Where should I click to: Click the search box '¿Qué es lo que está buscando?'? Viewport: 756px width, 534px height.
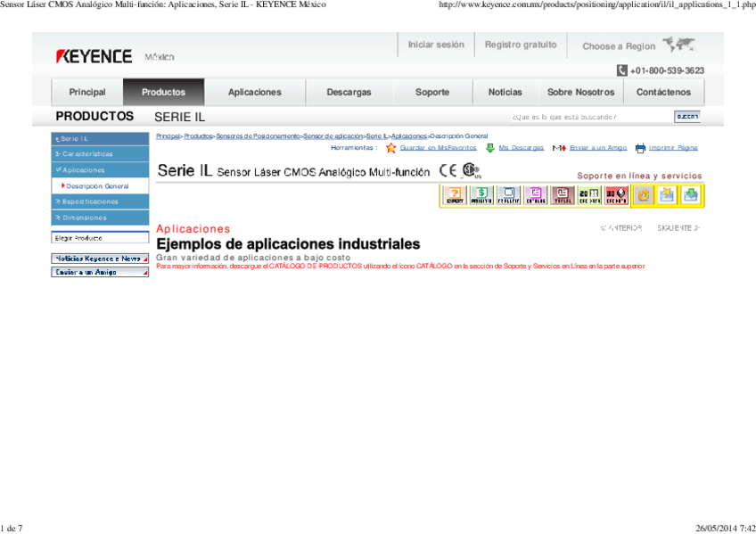(x=591, y=117)
